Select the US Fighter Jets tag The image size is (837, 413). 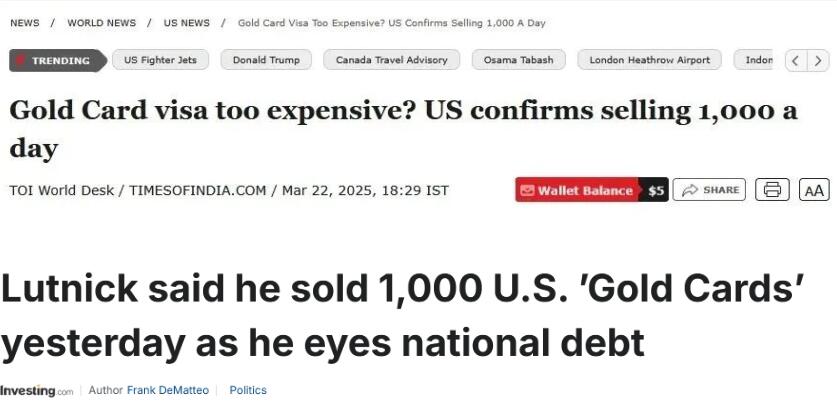pos(160,60)
